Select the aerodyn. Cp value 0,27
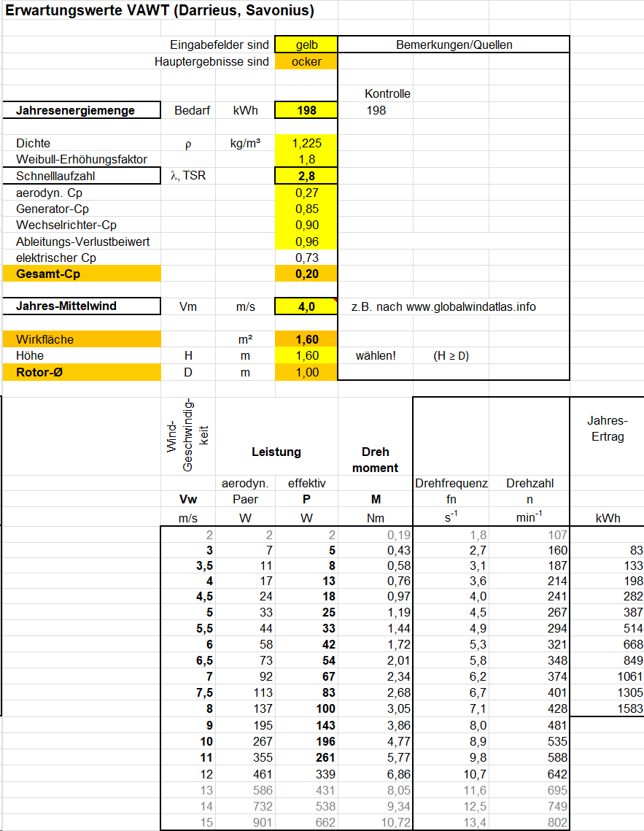 coord(306,193)
